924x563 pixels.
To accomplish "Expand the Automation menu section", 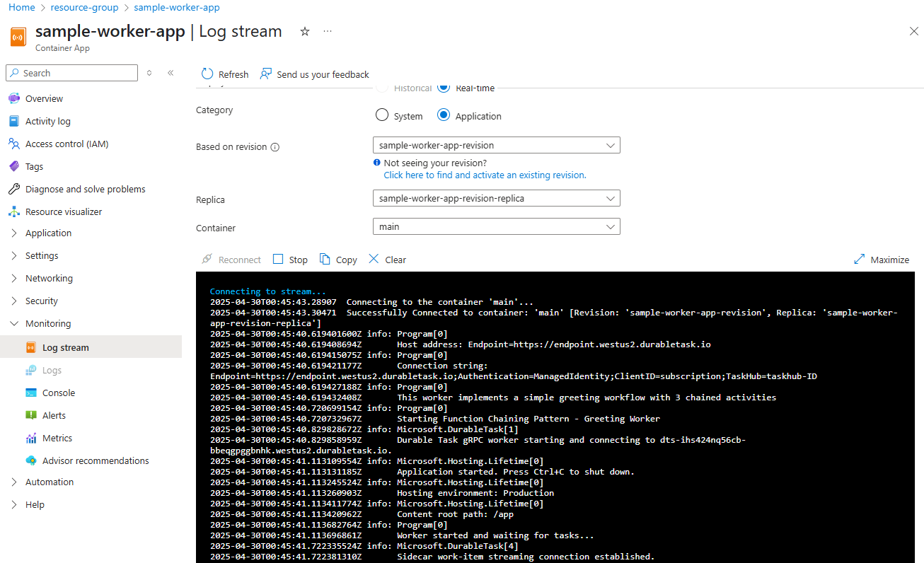I will (x=50, y=482).
